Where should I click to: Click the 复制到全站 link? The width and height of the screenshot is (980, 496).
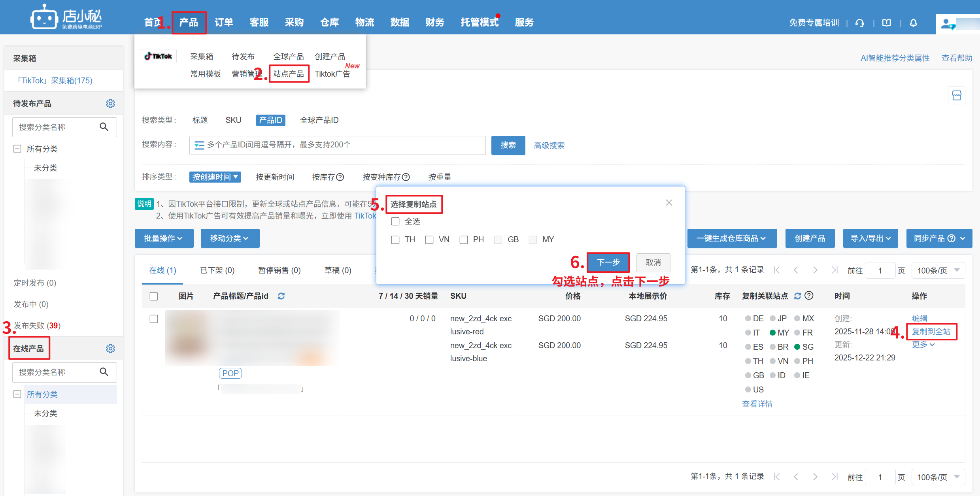pyautogui.click(x=931, y=332)
